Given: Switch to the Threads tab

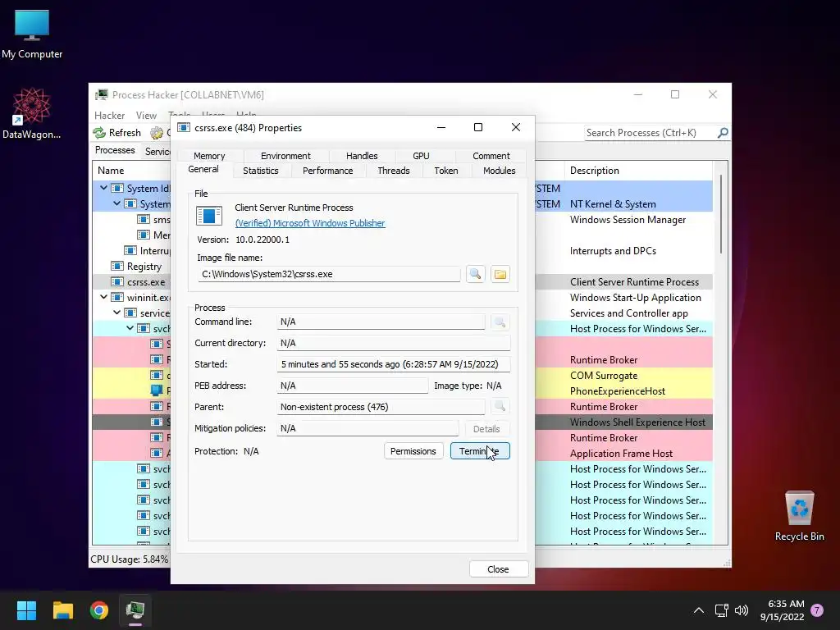Looking at the screenshot, I should (394, 171).
